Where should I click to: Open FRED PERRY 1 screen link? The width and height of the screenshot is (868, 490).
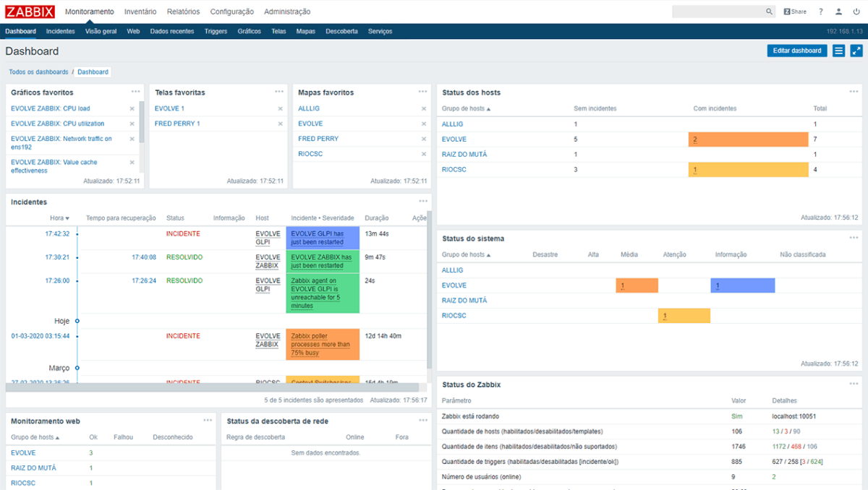pos(177,124)
